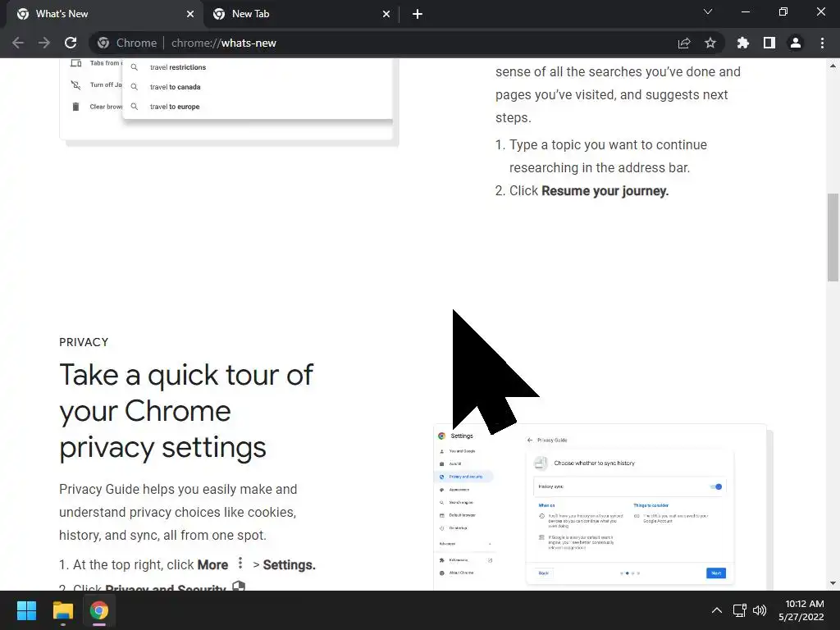840x630 pixels.
Task: Share this page via the share icon
Action: (684, 43)
